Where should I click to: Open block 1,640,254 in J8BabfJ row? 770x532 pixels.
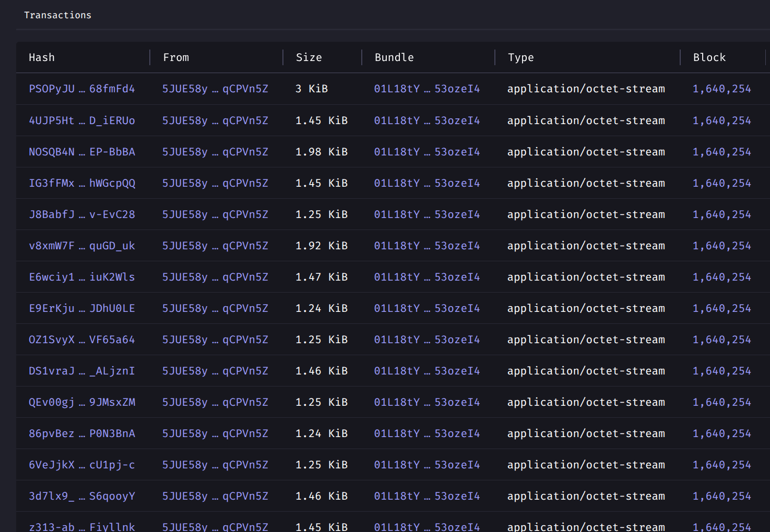click(722, 214)
